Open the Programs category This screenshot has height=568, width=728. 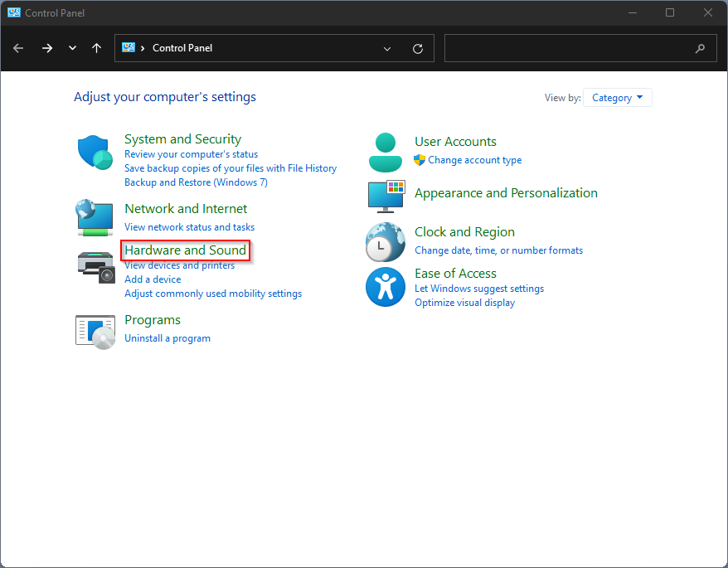153,320
